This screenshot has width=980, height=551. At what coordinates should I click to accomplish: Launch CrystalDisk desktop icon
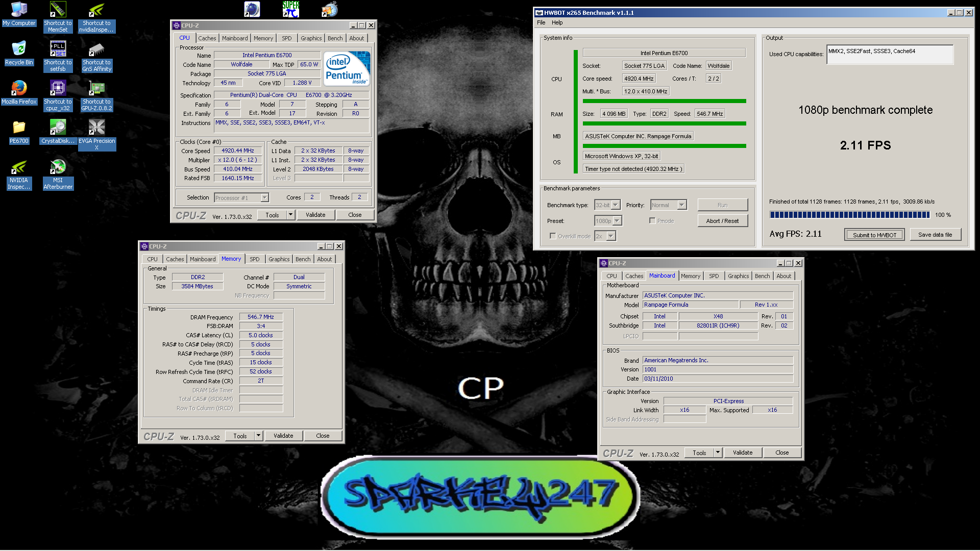pos(58,132)
